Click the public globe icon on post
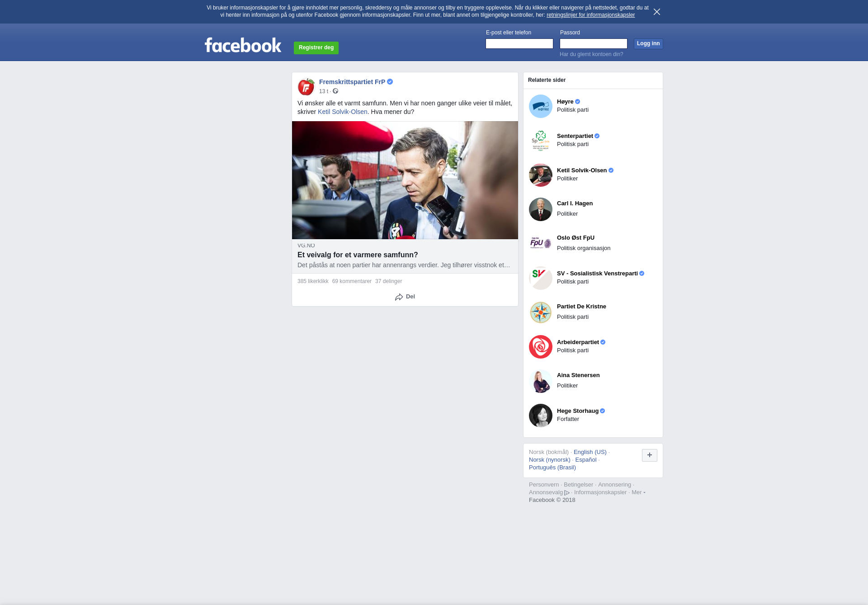868x605 pixels. click(x=335, y=91)
